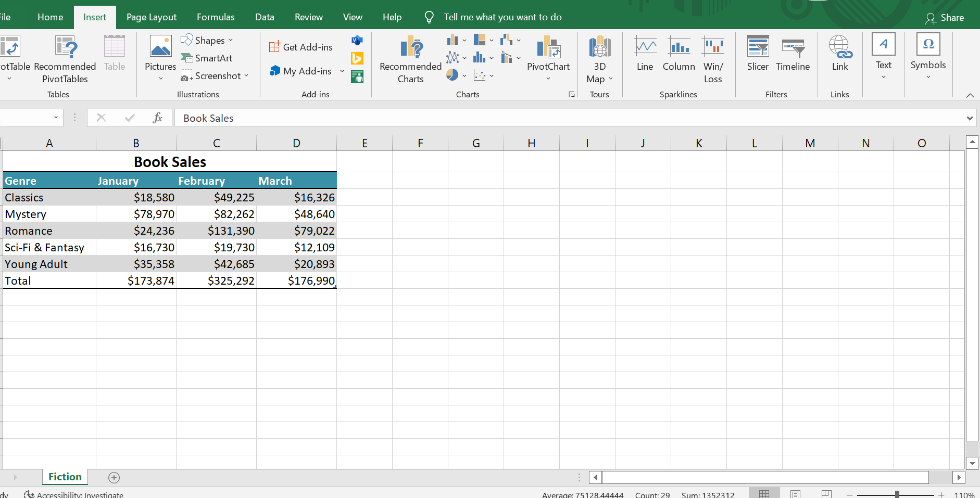Image resolution: width=980 pixels, height=498 pixels.
Task: Insert a statistic chart
Action: click(484, 57)
